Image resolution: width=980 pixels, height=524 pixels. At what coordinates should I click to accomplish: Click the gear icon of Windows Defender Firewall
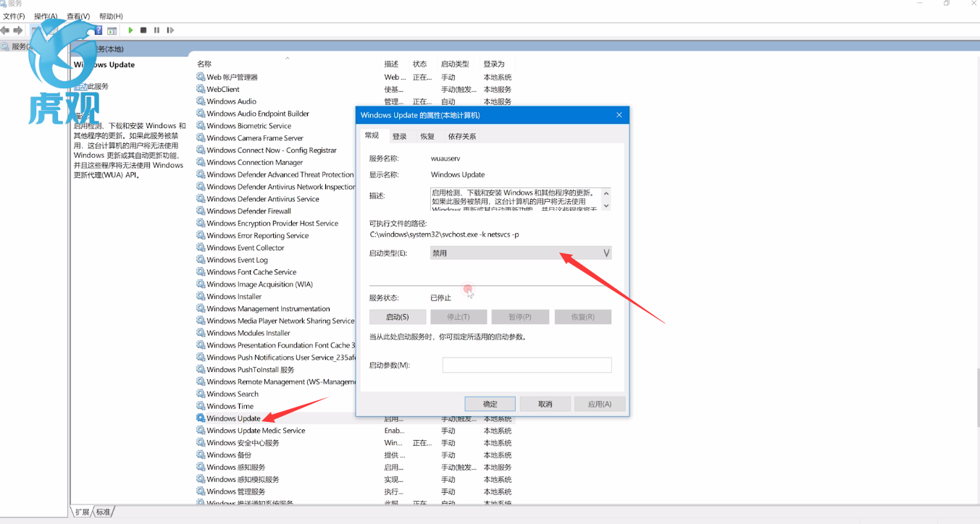pos(201,211)
